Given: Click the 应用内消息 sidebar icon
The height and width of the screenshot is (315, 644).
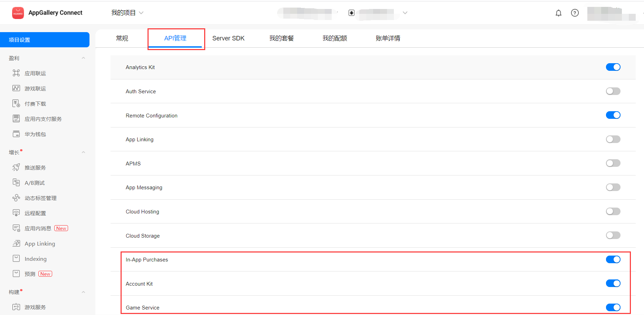Looking at the screenshot, I should click(x=16, y=228).
